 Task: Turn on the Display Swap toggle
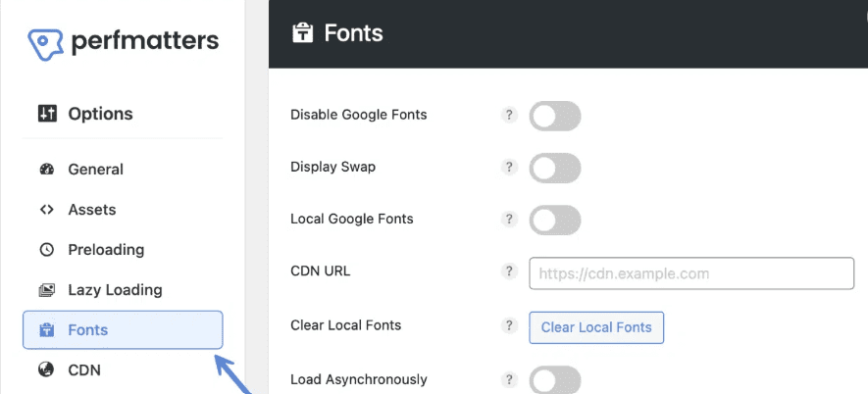click(555, 168)
